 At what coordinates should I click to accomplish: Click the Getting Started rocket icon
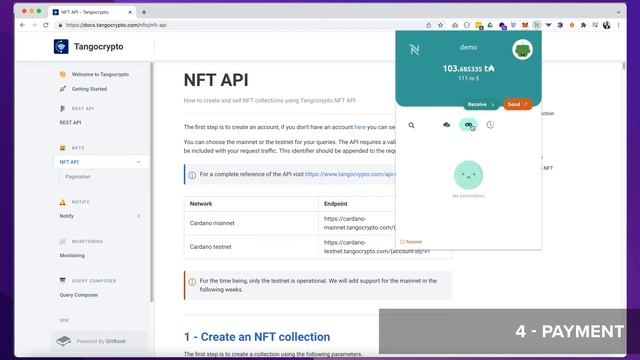click(62, 89)
